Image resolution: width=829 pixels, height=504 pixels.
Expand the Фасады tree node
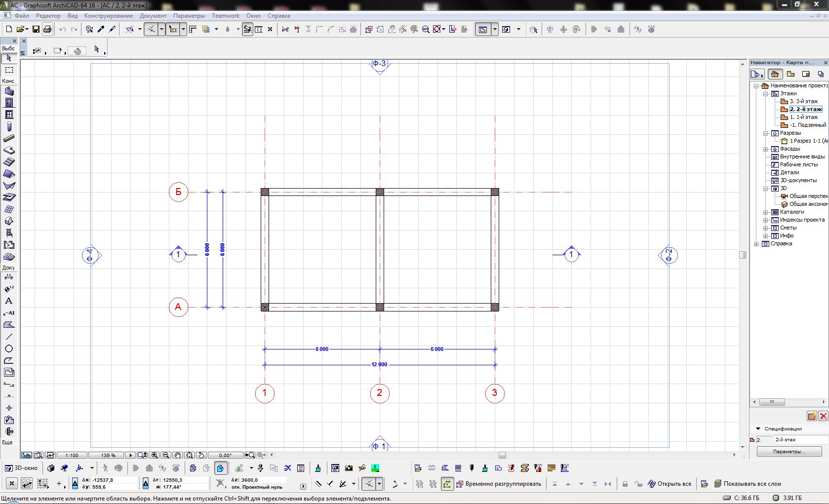pos(766,149)
